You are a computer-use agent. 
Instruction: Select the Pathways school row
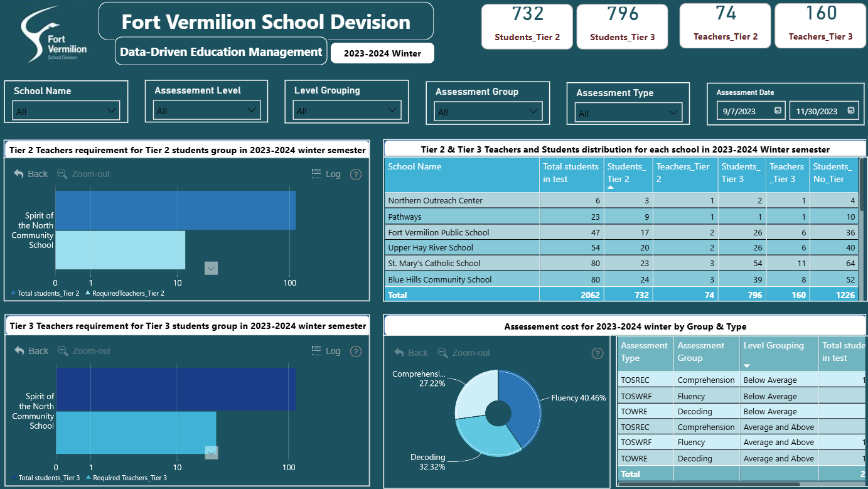tap(621, 217)
